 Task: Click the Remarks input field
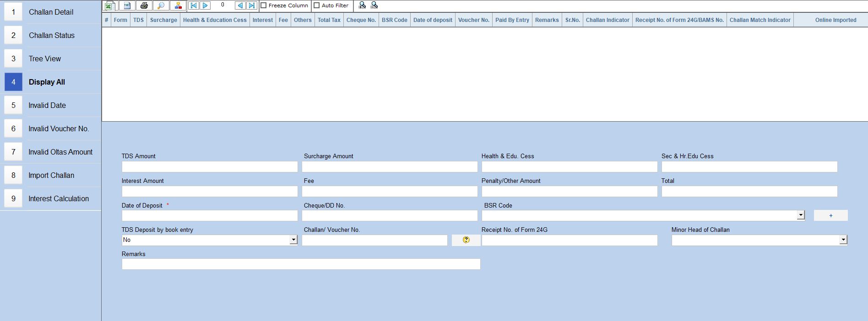[x=301, y=264]
